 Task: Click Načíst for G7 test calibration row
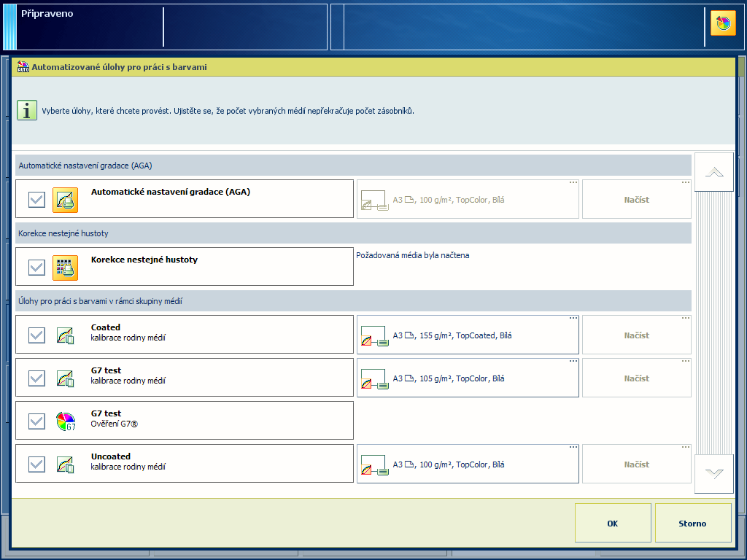point(636,378)
